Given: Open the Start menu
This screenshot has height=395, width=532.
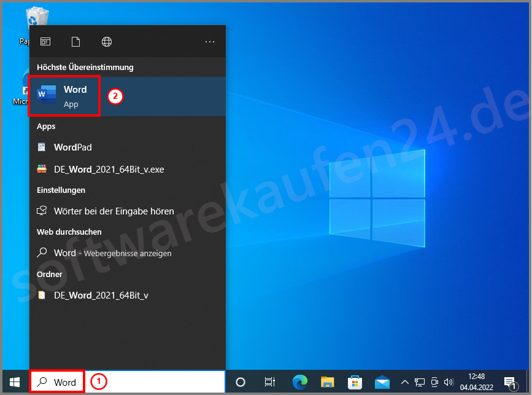Looking at the screenshot, I should tap(14, 381).
